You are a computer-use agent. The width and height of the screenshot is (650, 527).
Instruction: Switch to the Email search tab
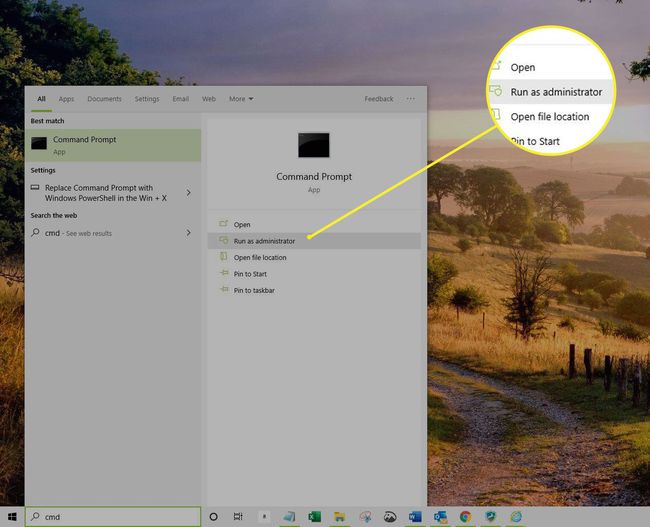(x=181, y=99)
